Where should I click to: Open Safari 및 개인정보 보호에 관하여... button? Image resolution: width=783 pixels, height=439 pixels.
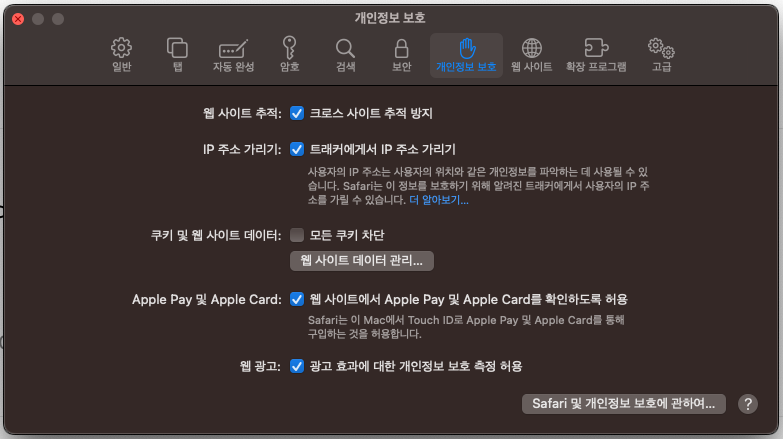tap(624, 404)
